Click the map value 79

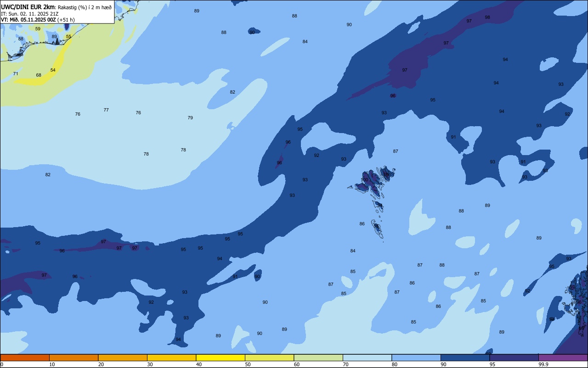click(190, 117)
